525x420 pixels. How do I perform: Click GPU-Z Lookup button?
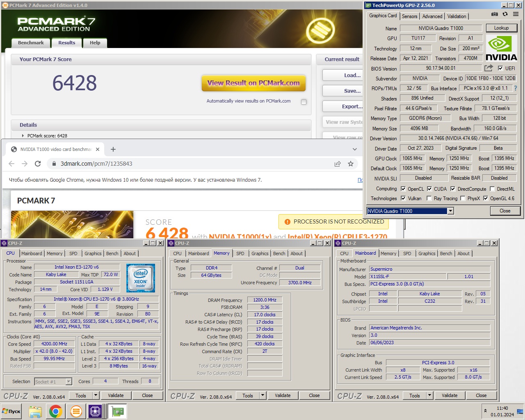[x=501, y=28]
